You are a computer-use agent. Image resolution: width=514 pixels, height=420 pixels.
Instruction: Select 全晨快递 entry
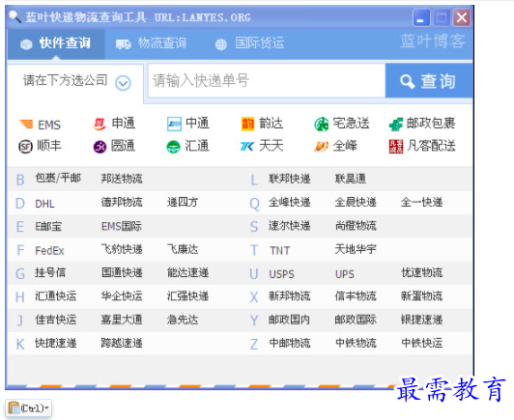tap(356, 203)
